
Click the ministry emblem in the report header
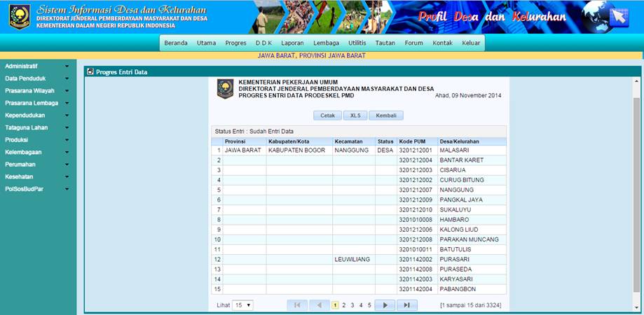[225, 89]
